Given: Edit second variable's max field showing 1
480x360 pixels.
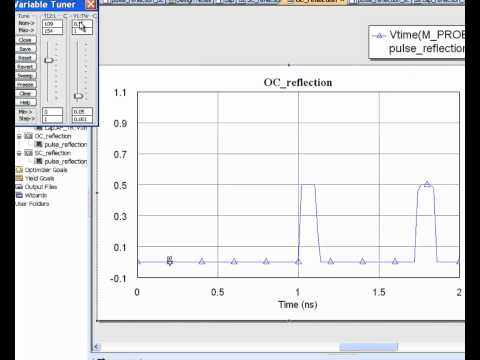Looking at the screenshot, I should click(x=82, y=31).
